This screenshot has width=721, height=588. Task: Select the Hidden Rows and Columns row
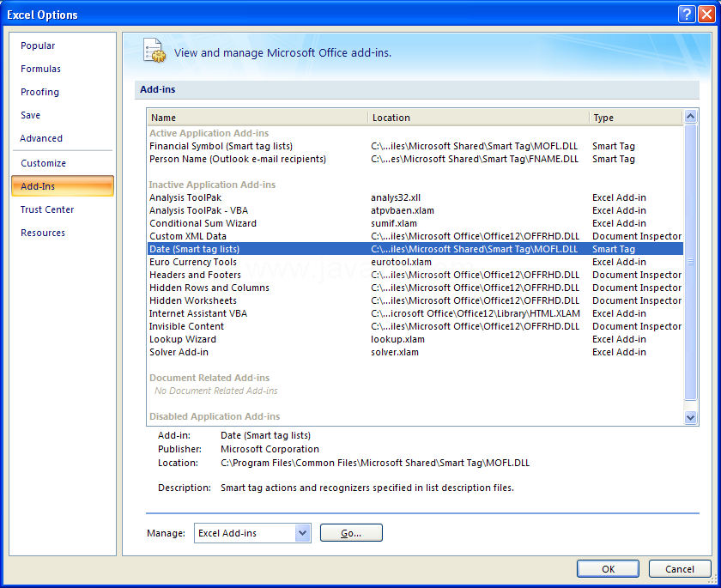415,288
